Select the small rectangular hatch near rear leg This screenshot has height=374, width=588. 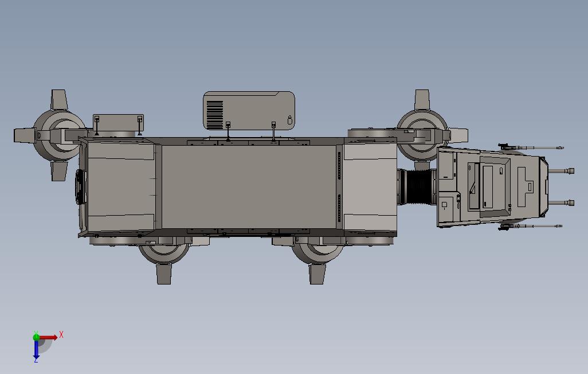coord(118,123)
